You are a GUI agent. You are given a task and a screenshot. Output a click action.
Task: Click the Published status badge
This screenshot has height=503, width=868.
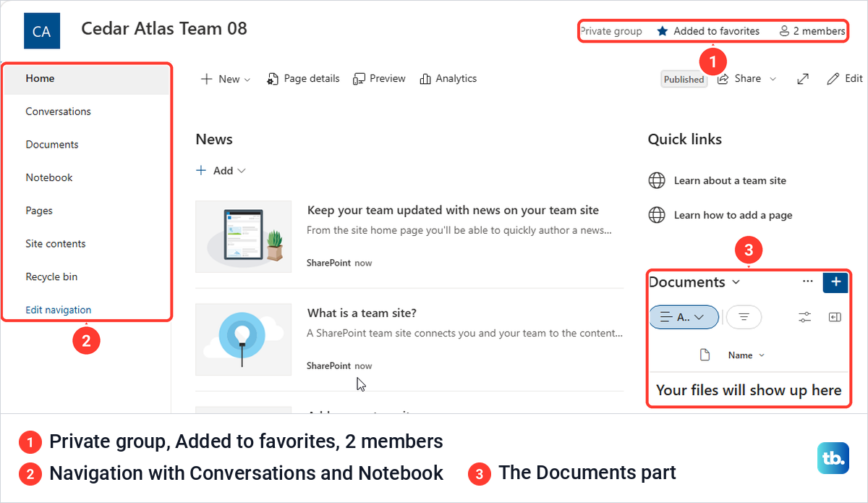click(x=684, y=80)
